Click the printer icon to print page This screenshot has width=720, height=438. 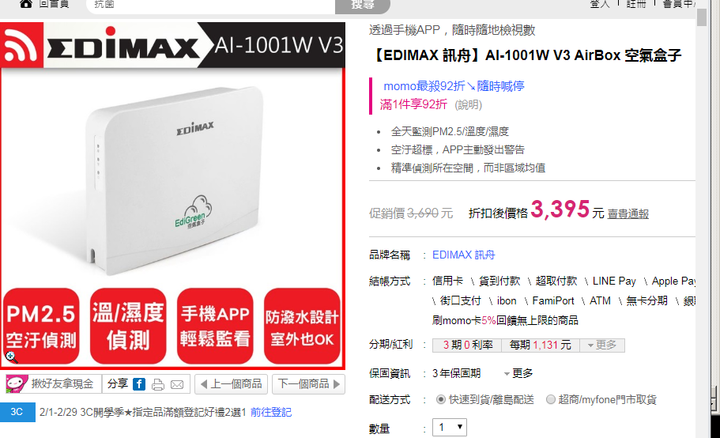click(x=158, y=385)
